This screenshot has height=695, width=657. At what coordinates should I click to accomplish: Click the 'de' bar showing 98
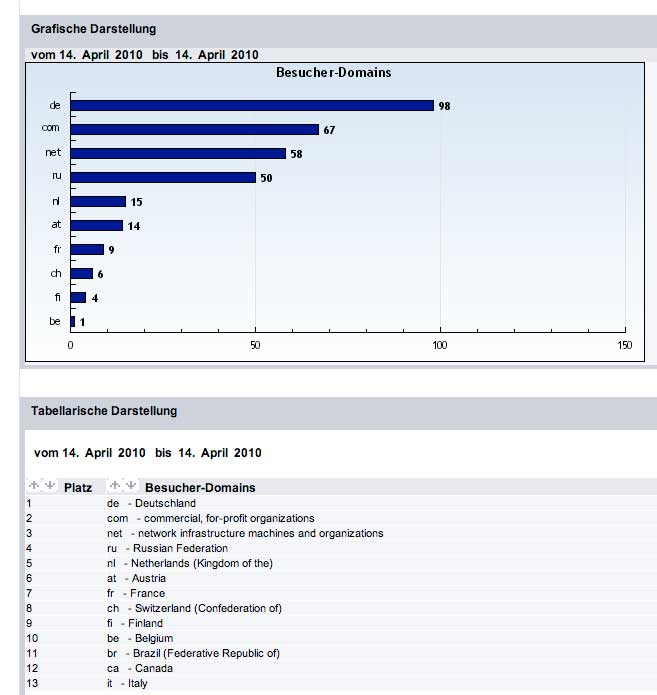click(252, 105)
